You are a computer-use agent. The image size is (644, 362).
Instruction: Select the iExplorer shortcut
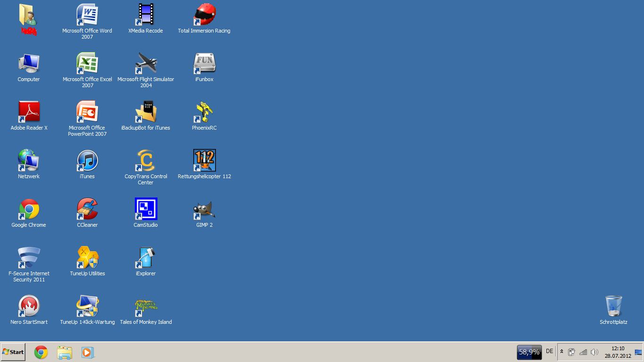pos(146,258)
